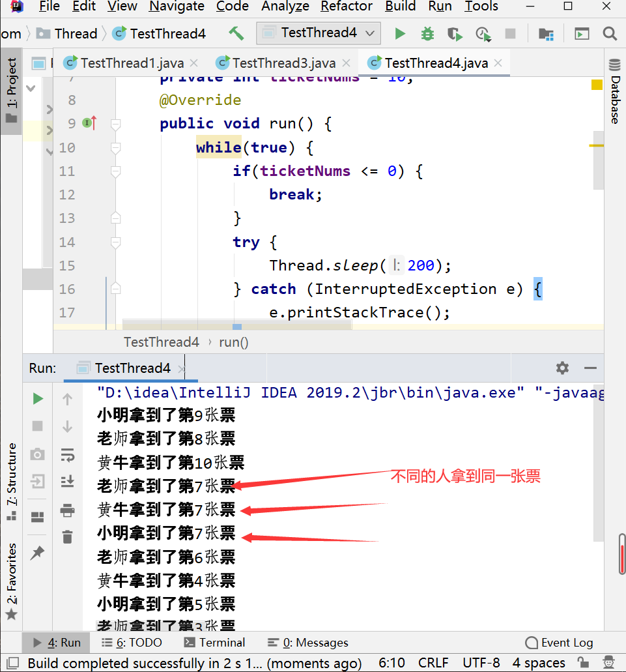
Task: Open the 7: Structure side panel
Action: pos(11,481)
